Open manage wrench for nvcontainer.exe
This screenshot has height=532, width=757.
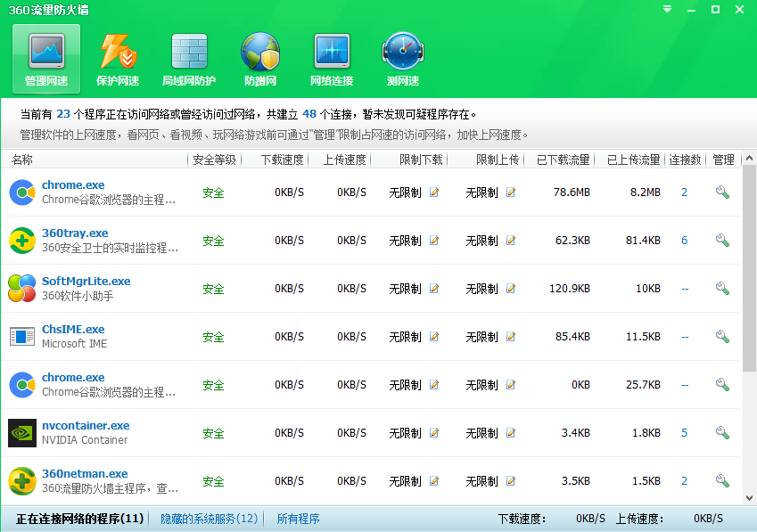[722, 433]
